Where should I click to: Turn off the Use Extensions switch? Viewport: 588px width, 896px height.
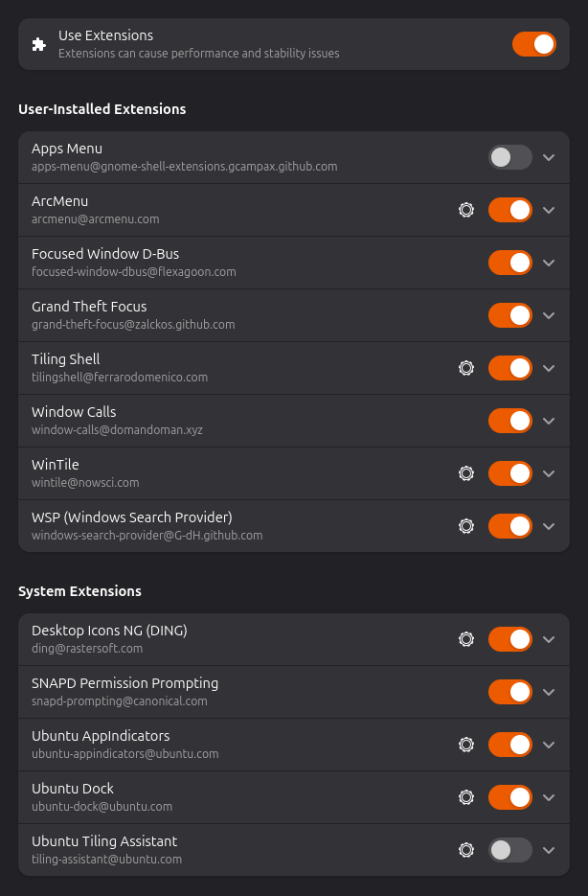(533, 44)
